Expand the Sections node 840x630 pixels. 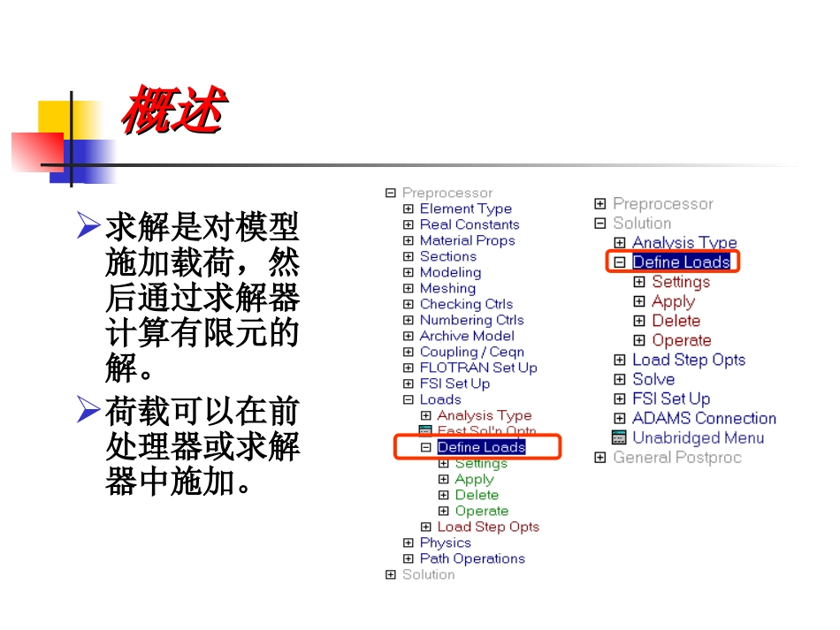(409, 256)
